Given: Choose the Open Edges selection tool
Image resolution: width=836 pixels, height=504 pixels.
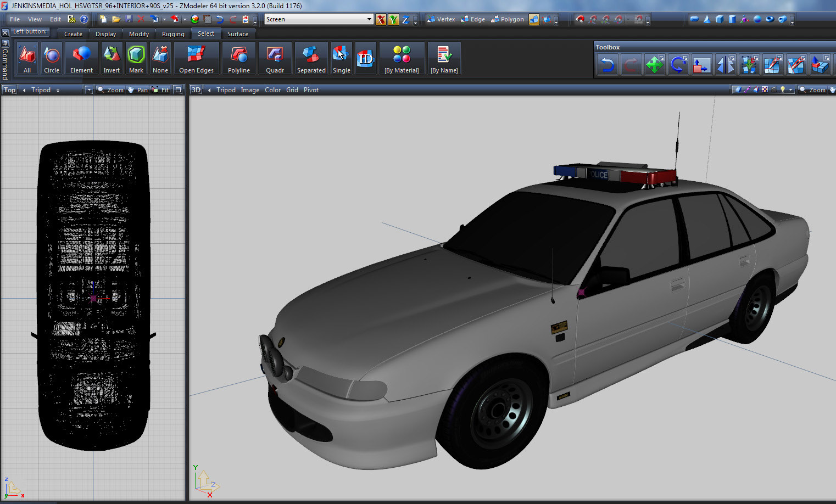Looking at the screenshot, I should 196,58.
